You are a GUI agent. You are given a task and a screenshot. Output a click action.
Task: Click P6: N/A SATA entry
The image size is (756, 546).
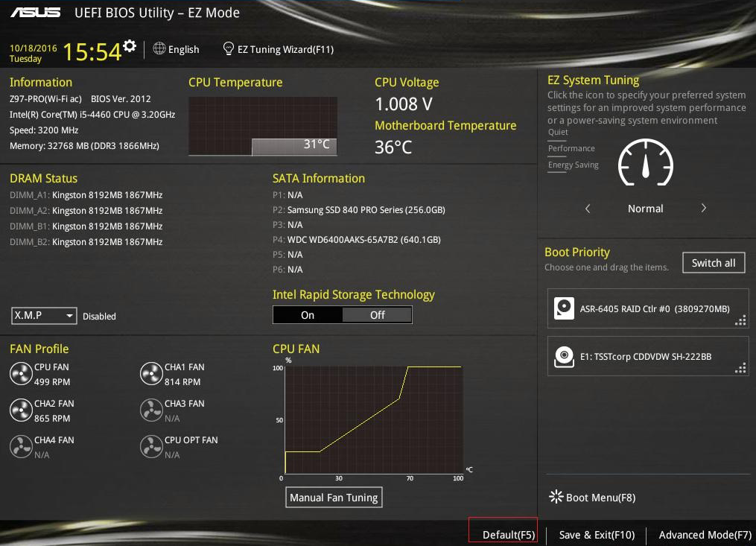(x=288, y=269)
